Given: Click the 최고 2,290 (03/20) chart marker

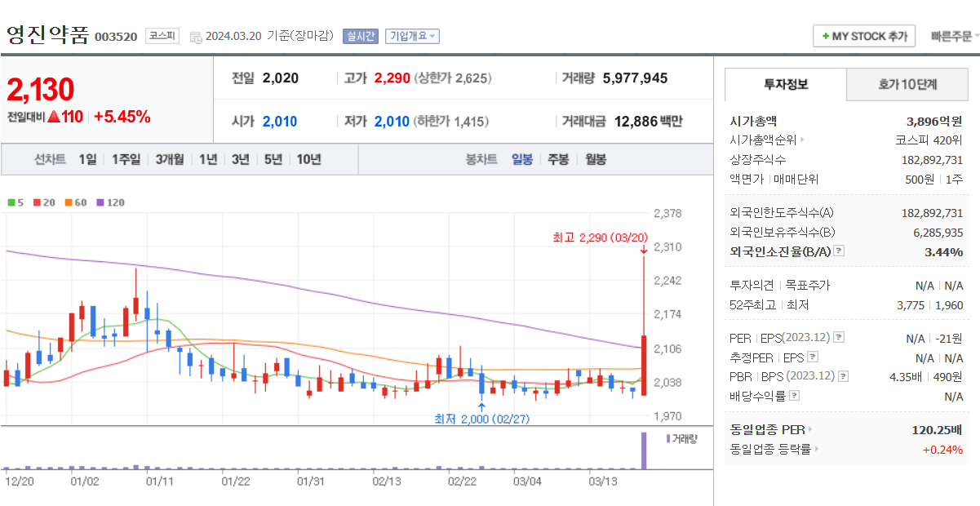Looking at the screenshot, I should 600,237.
